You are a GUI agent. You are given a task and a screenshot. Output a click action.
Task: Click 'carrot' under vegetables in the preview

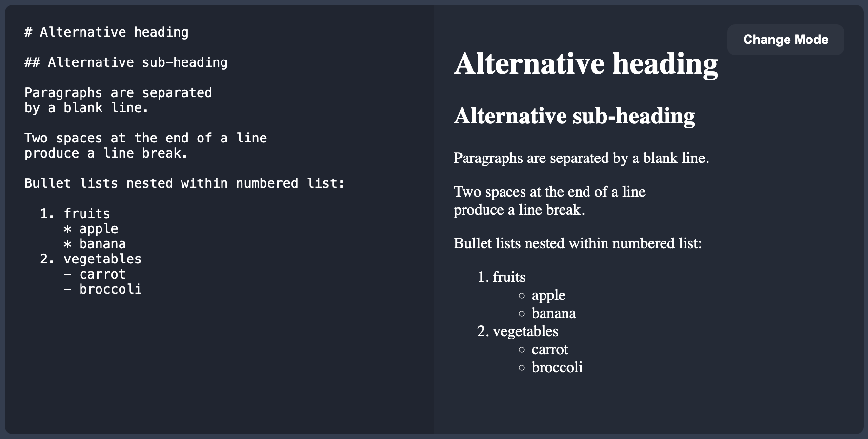pos(550,349)
